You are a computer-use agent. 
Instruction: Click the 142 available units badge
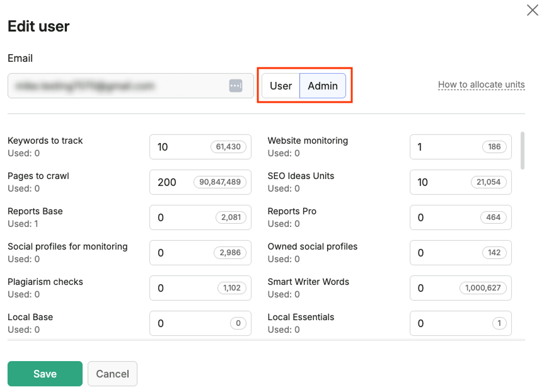tap(494, 253)
